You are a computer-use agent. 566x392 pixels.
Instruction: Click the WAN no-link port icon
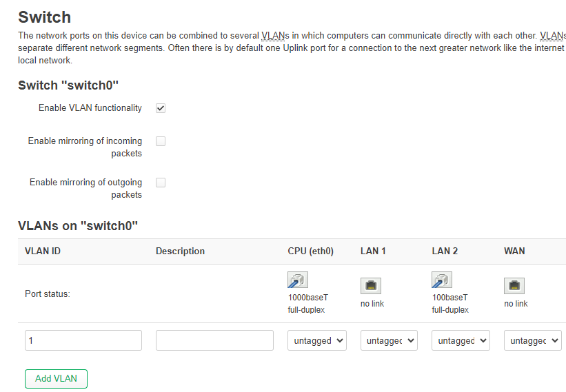(x=514, y=286)
